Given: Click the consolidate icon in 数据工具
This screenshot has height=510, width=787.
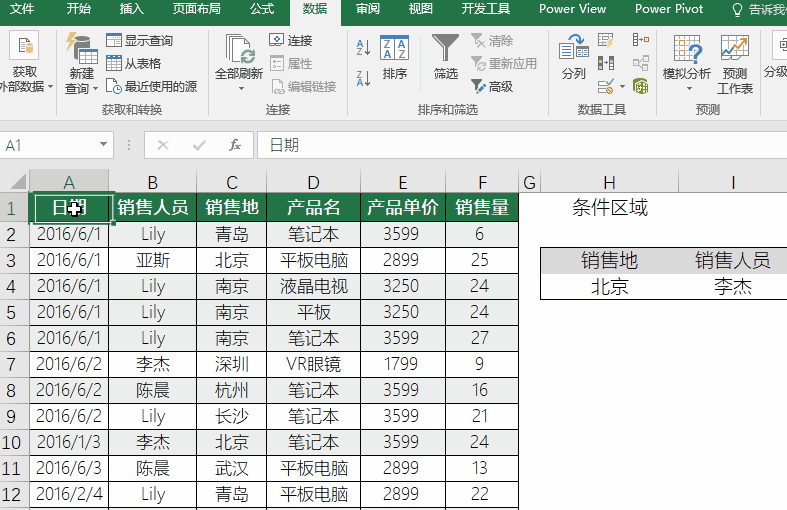Looking at the screenshot, I should [x=641, y=40].
